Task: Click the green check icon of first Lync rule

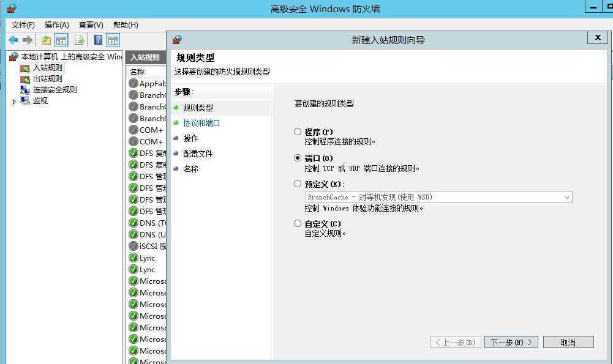Action: coord(134,258)
